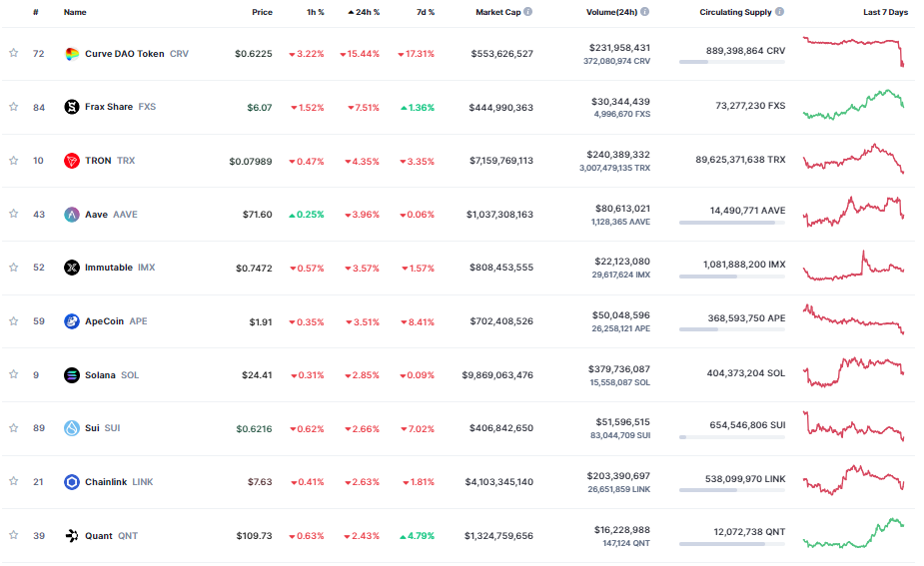Screen dimensions: 924x566
Task: Click the Sui circulating supply bar
Action: [x=732, y=437]
